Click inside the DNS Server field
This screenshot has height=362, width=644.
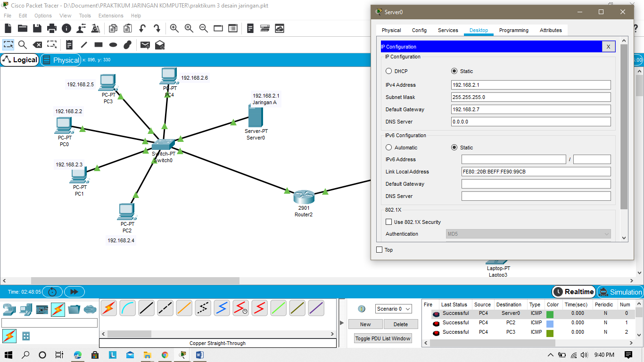coord(530,121)
